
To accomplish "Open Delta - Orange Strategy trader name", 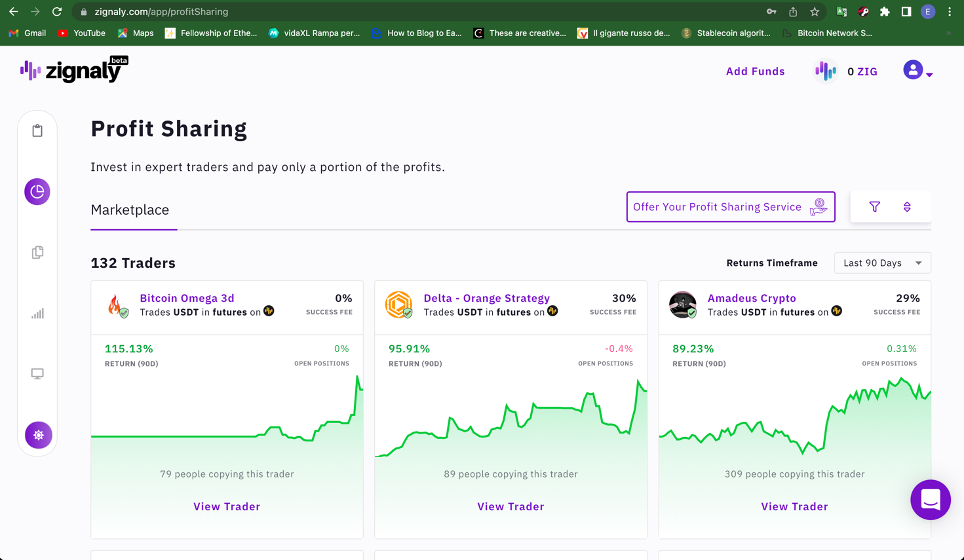I will tap(486, 298).
